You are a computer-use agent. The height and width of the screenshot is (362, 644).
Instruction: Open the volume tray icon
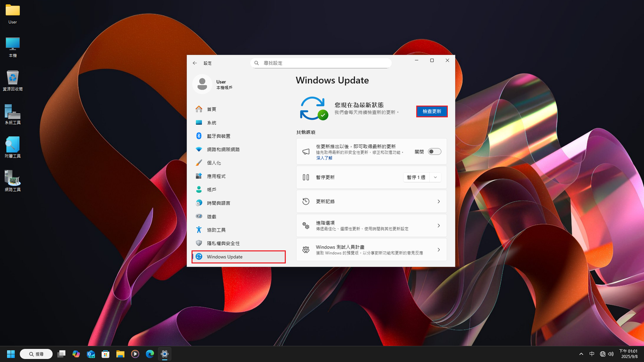tap(610, 354)
